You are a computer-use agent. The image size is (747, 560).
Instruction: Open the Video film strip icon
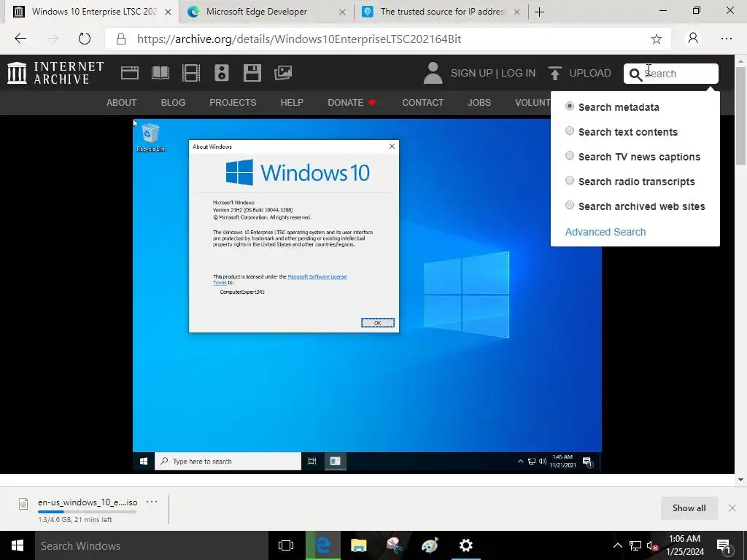[x=191, y=73]
